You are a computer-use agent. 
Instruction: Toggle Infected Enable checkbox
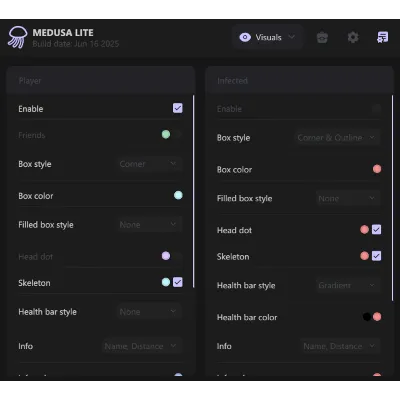click(377, 108)
